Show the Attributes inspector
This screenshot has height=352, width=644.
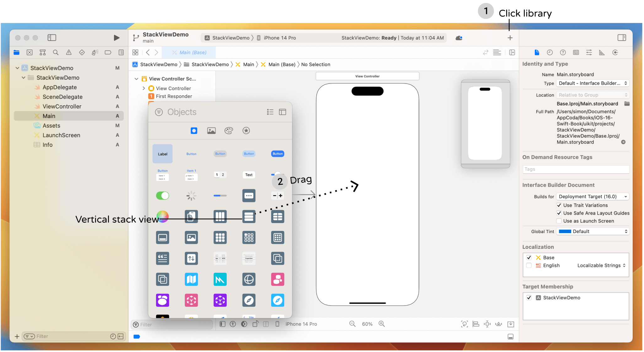[589, 52]
